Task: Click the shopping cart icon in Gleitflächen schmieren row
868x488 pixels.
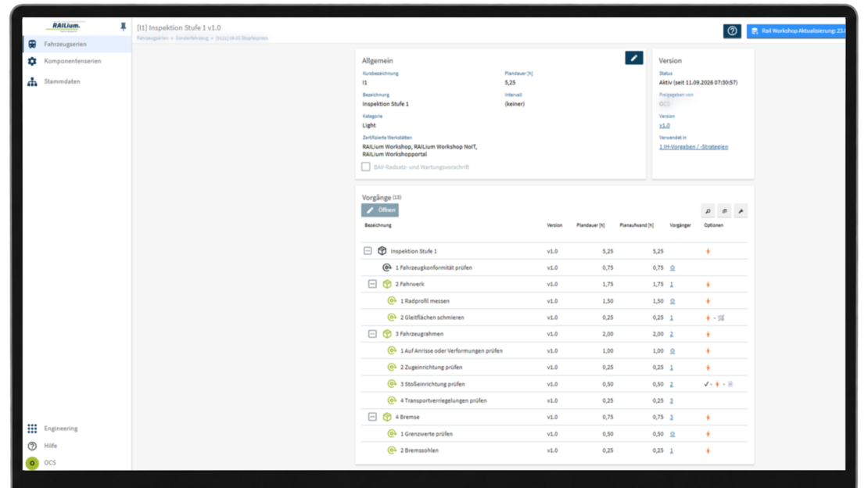Action: [x=721, y=318]
